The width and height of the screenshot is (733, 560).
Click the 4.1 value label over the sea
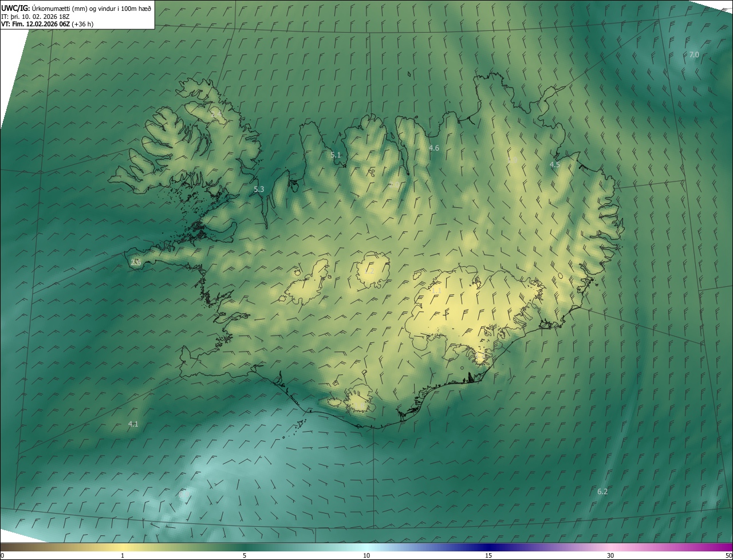(133, 424)
